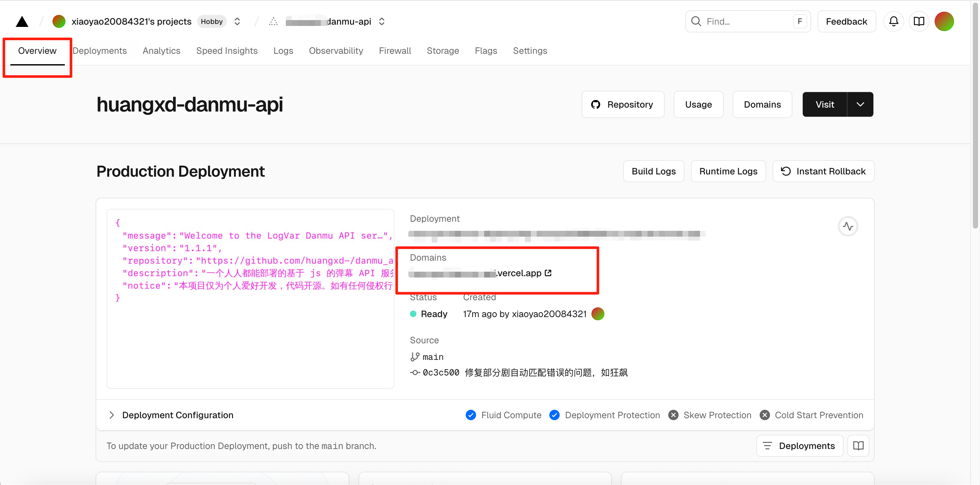Click the Vercel triangle logo
Image resolution: width=980 pixels, height=485 pixels.
[22, 21]
